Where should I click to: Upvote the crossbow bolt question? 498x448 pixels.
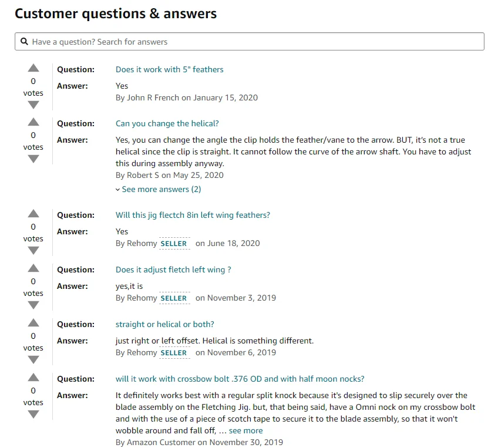tap(33, 378)
